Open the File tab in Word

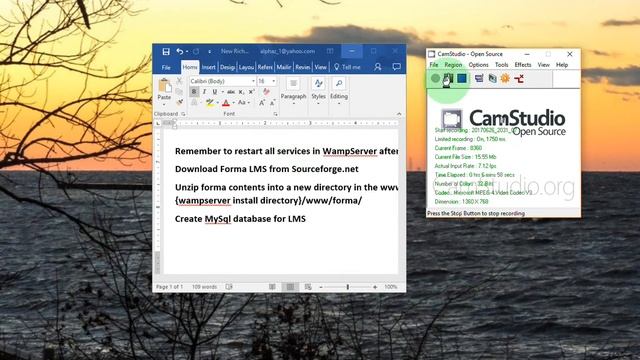pyautogui.click(x=166, y=67)
